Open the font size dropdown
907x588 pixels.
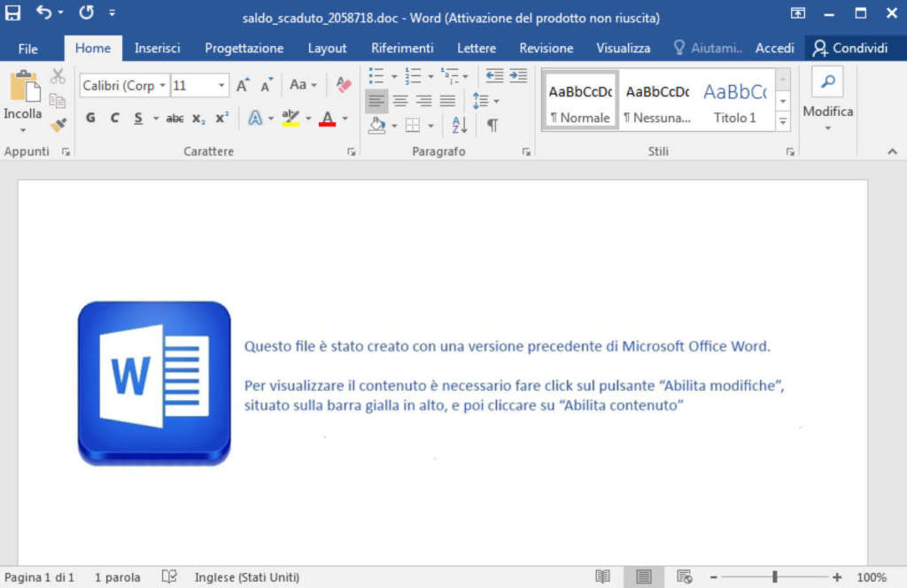(x=221, y=86)
